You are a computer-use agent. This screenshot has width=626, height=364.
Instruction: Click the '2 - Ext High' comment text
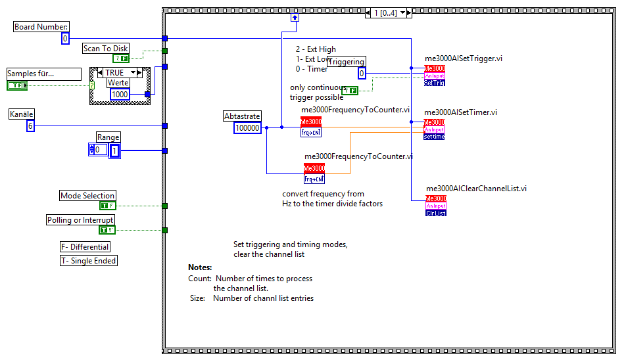[316, 49]
